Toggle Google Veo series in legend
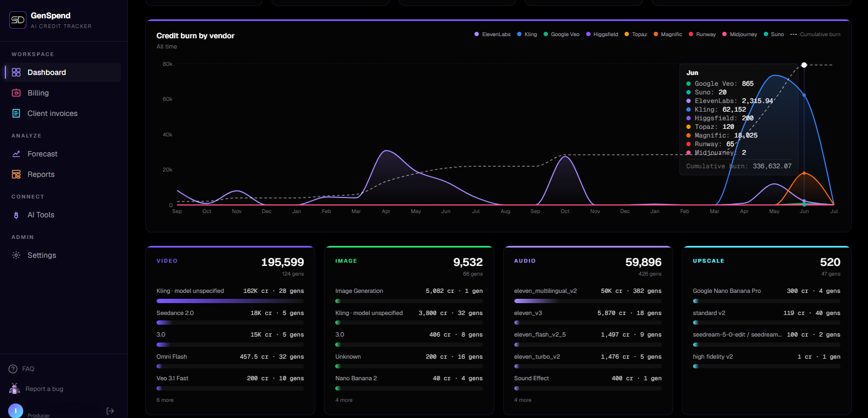The image size is (868, 418). 561,34
